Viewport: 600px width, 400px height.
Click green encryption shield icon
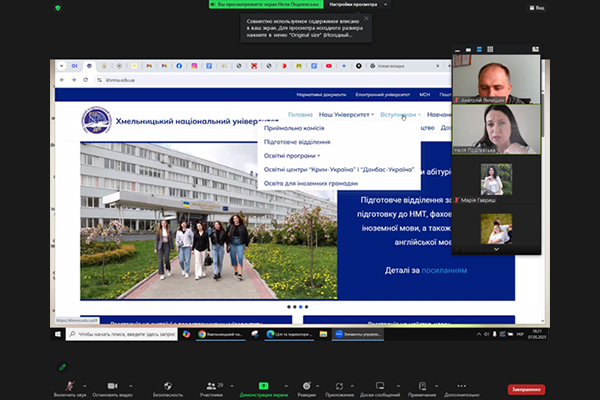[58, 8]
